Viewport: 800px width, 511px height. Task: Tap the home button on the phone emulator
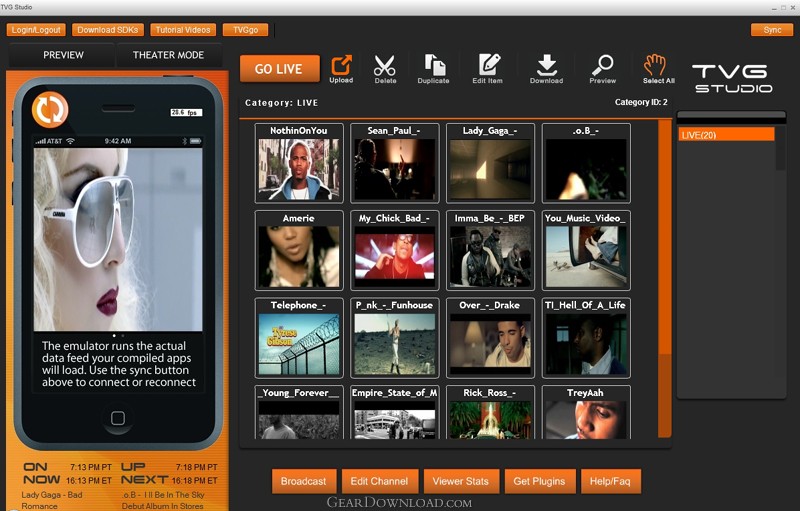click(x=118, y=418)
